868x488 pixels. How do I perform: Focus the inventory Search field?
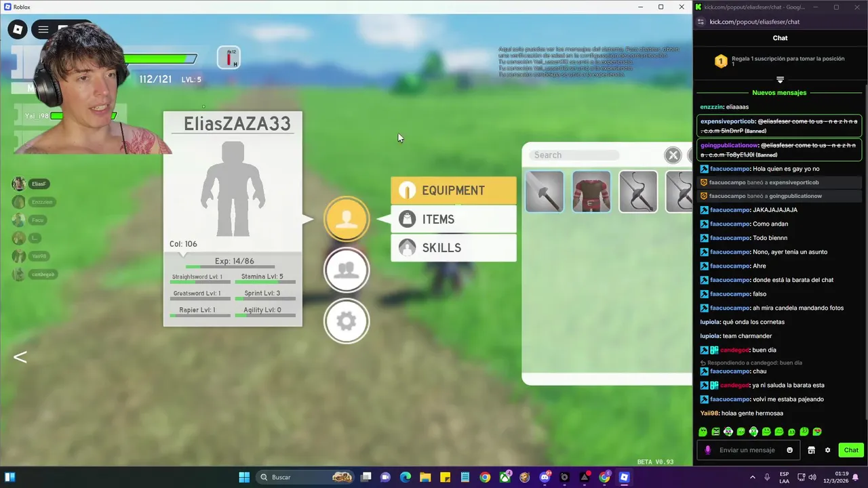click(574, 155)
